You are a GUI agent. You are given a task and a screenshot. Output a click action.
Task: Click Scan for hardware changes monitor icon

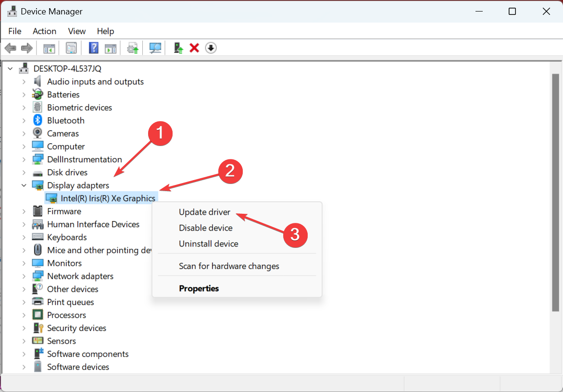click(x=155, y=48)
